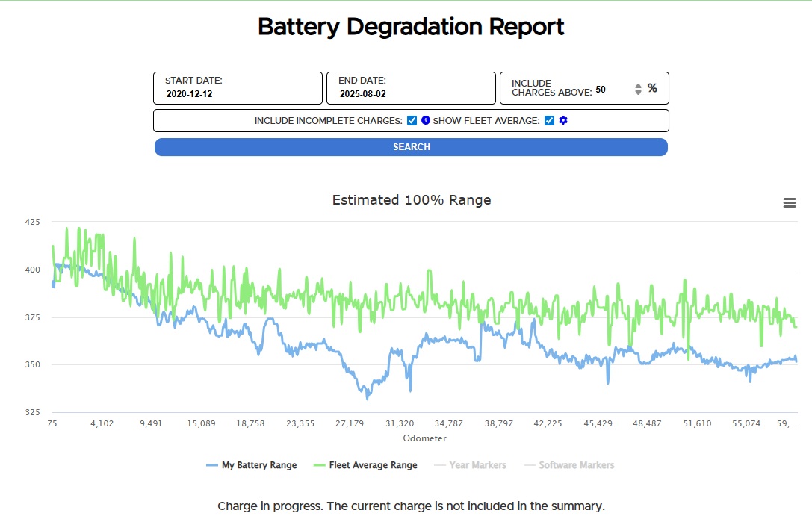Click the grey Year Markers legend line
The image size is (812, 519).
pyautogui.click(x=440, y=466)
